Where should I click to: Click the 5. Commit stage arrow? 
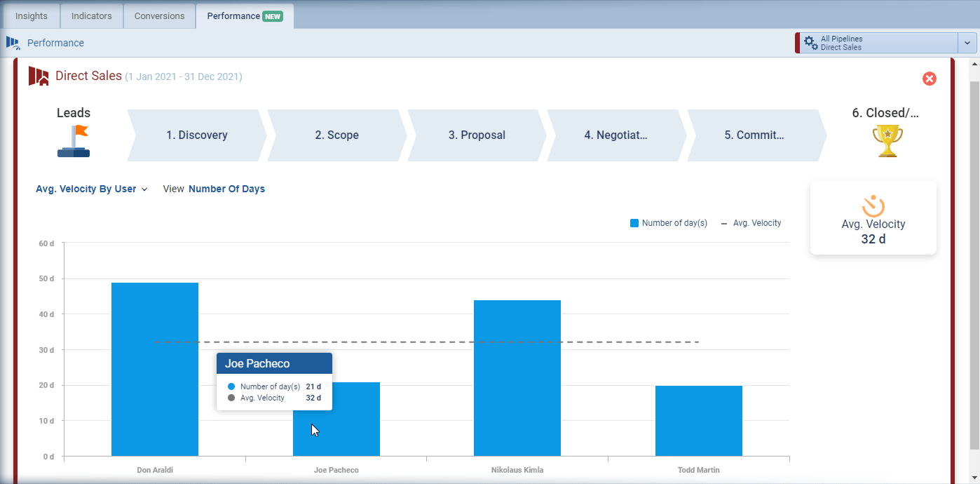[754, 135]
